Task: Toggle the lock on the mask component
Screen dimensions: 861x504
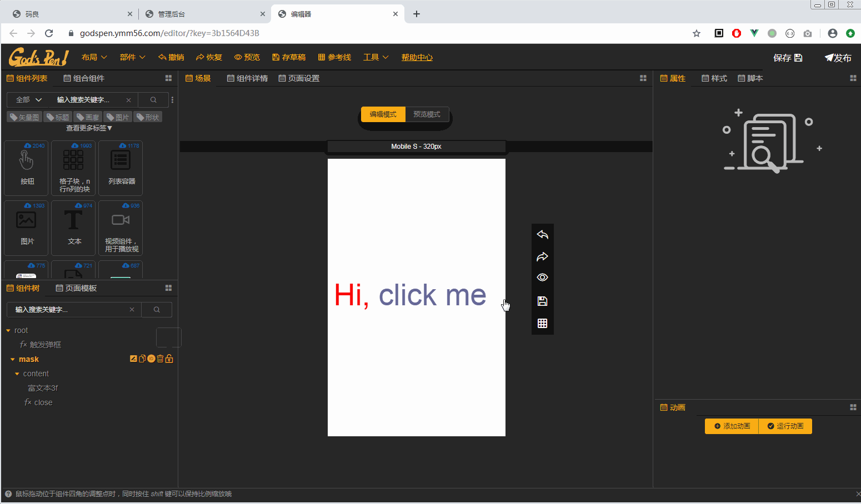Action: [169, 358]
